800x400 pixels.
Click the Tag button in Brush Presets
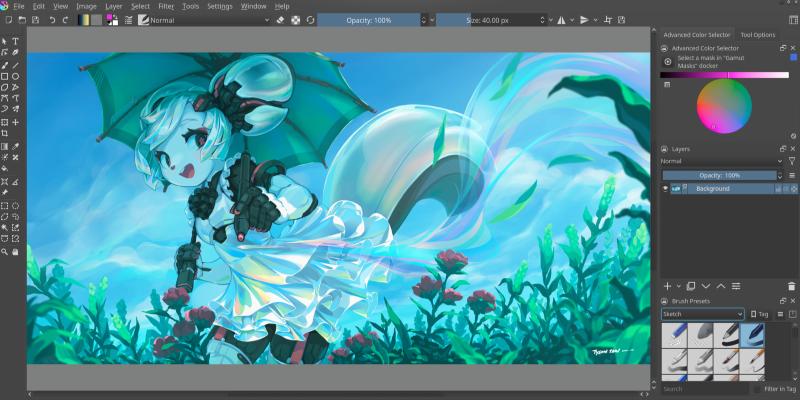pos(759,314)
